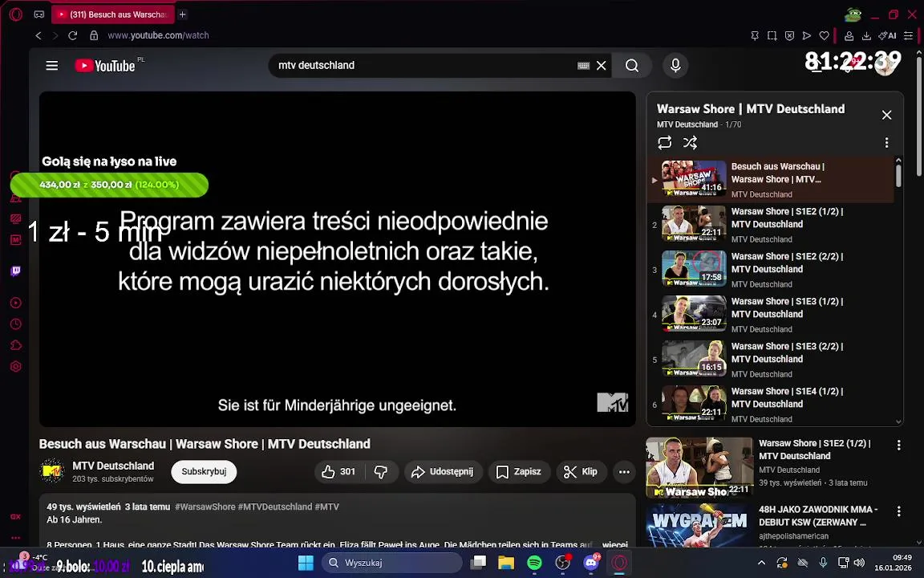Screen dimensions: 924x578
Task: Toggle playlist loop
Action: pyautogui.click(x=665, y=143)
